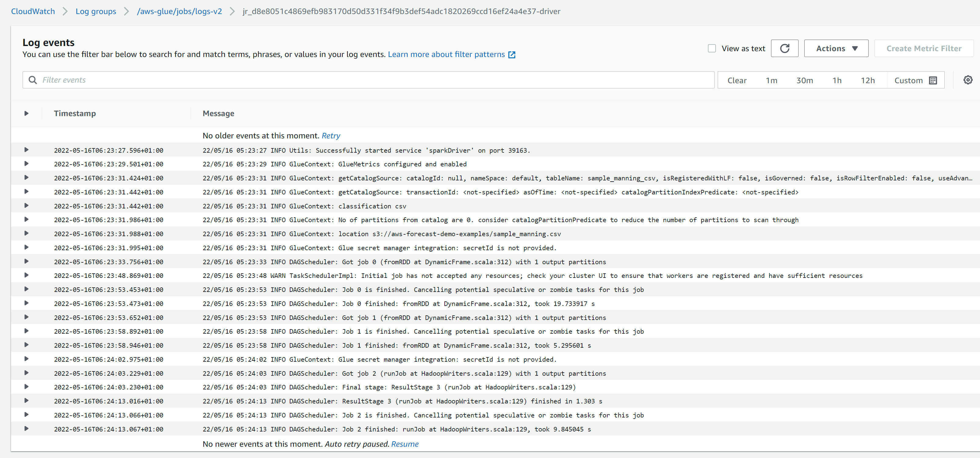Expand the sparkDriver started service log row
The image size is (980, 458).
26,150
